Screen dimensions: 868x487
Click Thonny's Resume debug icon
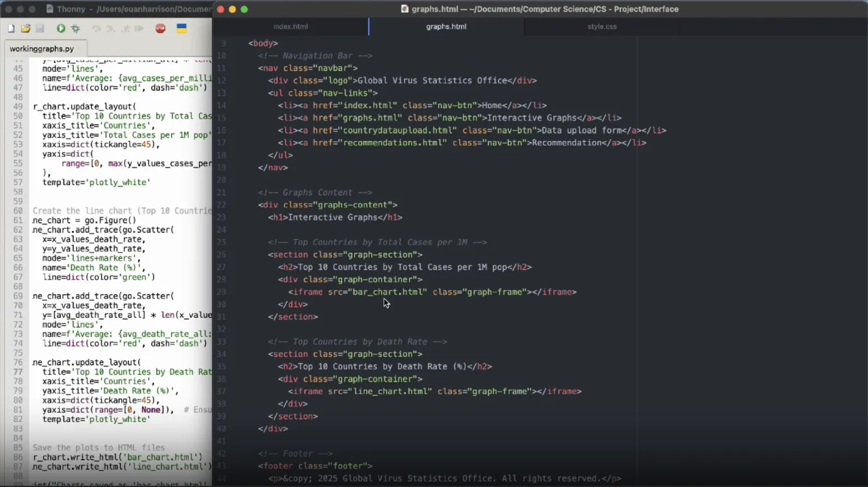(139, 29)
